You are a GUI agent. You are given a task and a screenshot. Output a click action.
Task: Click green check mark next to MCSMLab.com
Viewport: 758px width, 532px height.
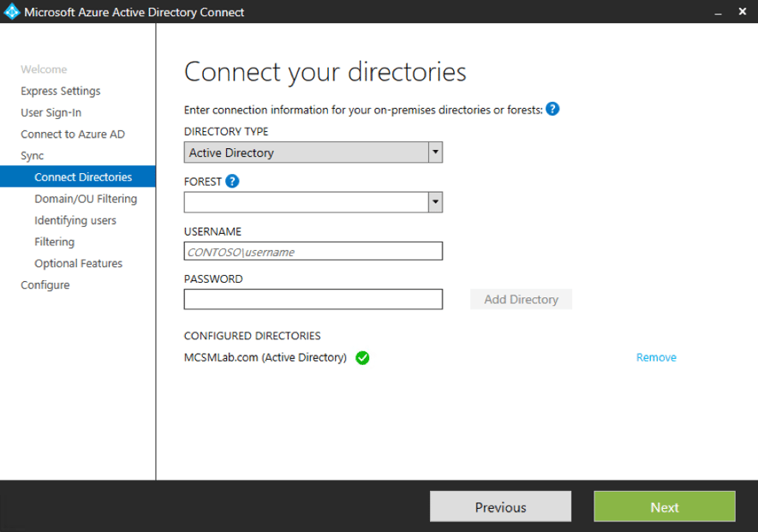click(362, 358)
